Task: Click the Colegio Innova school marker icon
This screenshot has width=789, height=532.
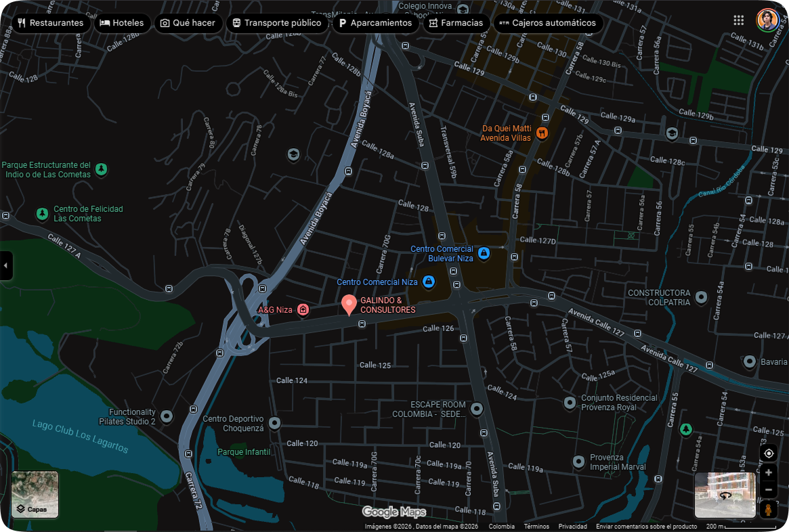Action: pos(463,9)
